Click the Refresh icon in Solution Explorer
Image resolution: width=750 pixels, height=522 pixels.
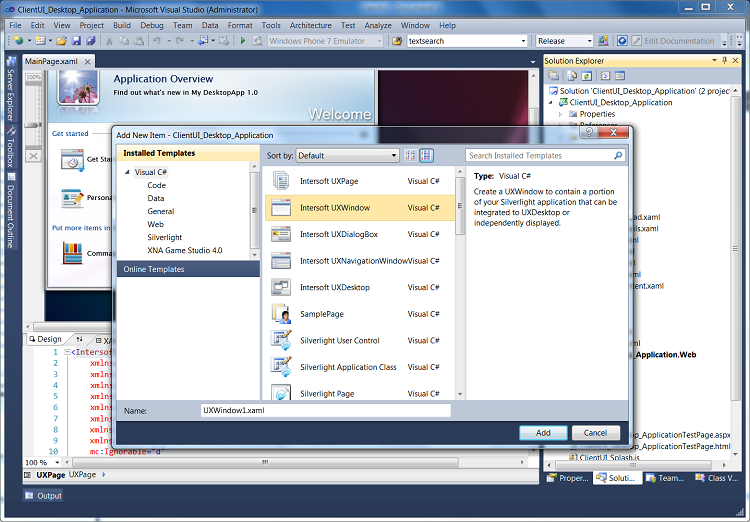[x=587, y=76]
